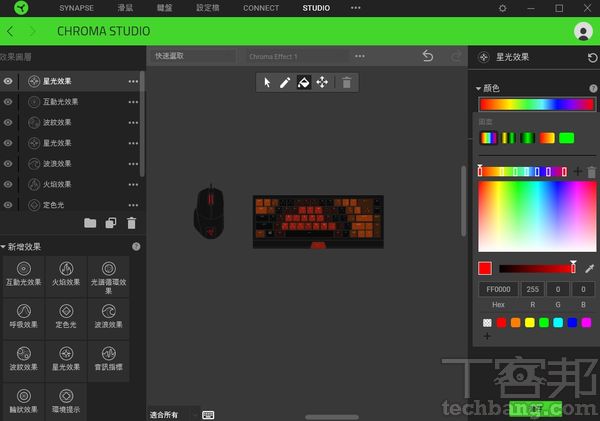Image resolution: width=600 pixels, height=421 pixels.
Task: Switch to CONNECT tab
Action: tap(261, 8)
